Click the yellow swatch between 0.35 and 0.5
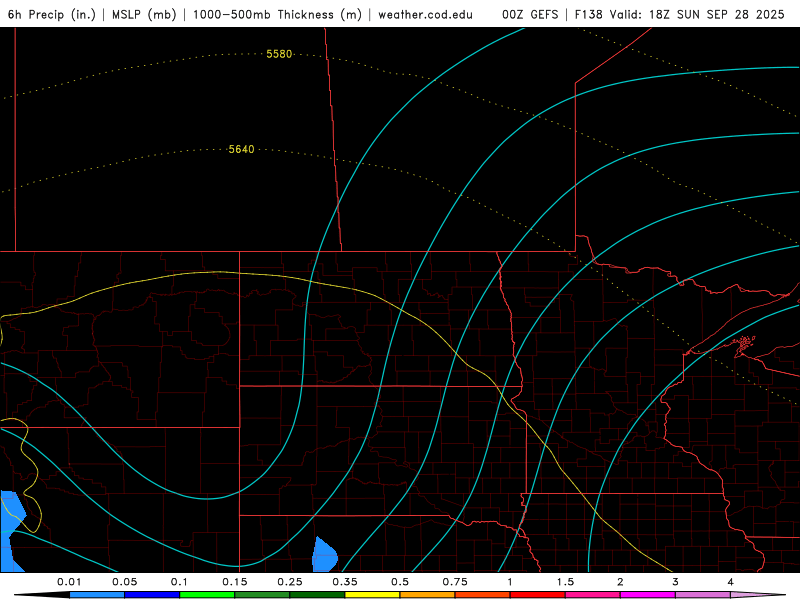The height and width of the screenshot is (600, 800). point(372,595)
